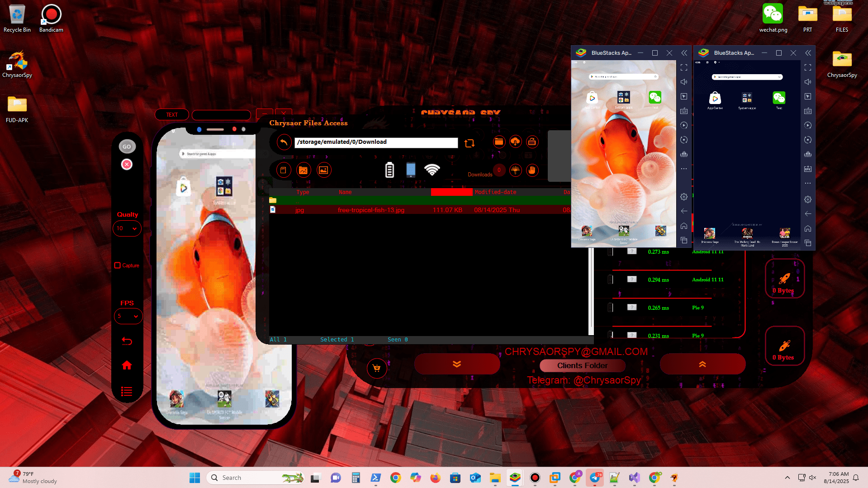Click the WeChat app in right BlueStacks window
The image size is (868, 488).
(x=779, y=98)
